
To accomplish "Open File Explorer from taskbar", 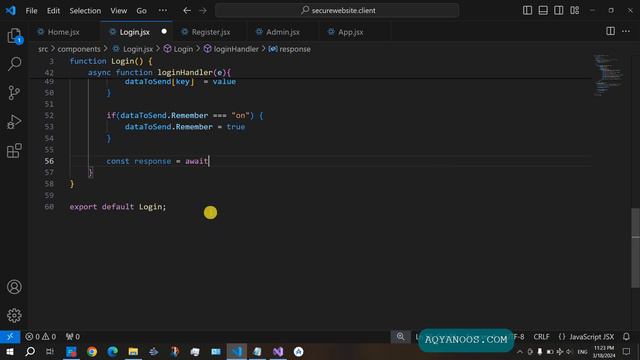I will tap(133, 351).
